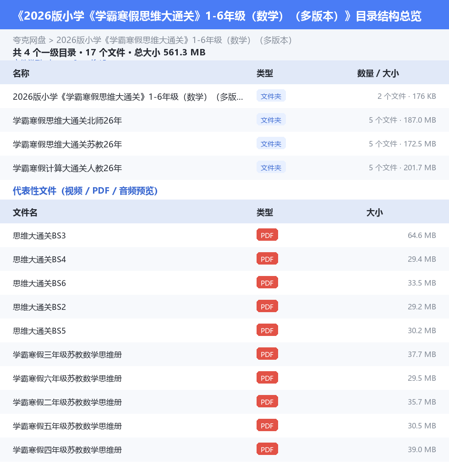Click 5 个文件 · 187.0 MB cell
This screenshot has width=449, height=476.
click(x=403, y=120)
